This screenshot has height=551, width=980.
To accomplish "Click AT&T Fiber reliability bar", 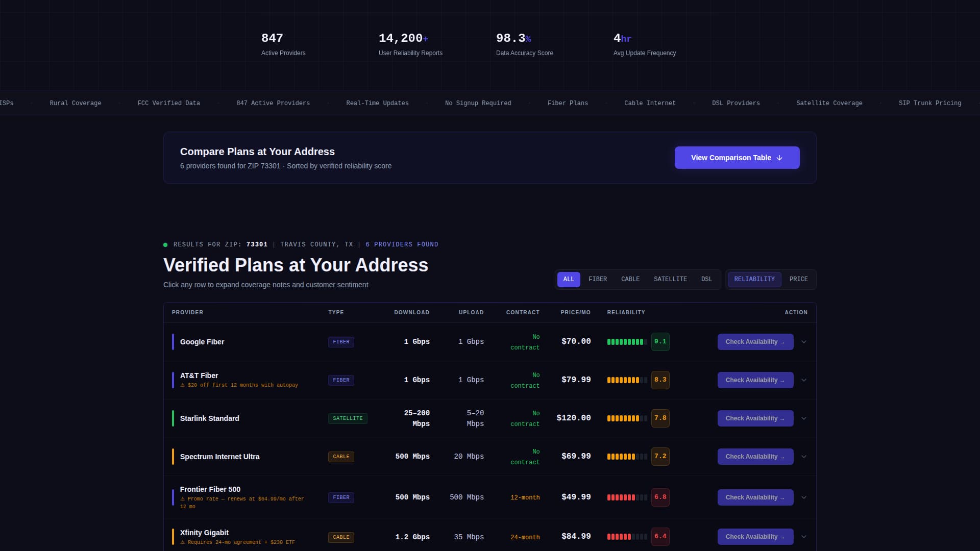I will (x=627, y=380).
